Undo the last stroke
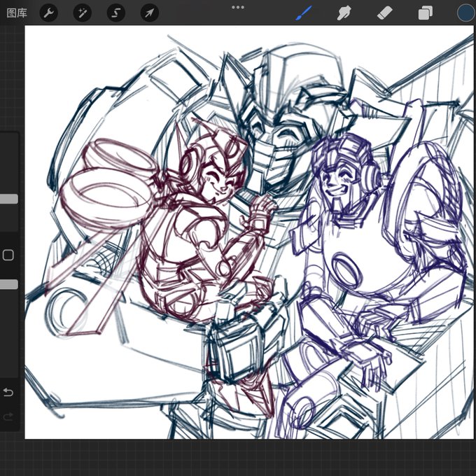Viewport: 476px width, 476px height. (x=8, y=392)
